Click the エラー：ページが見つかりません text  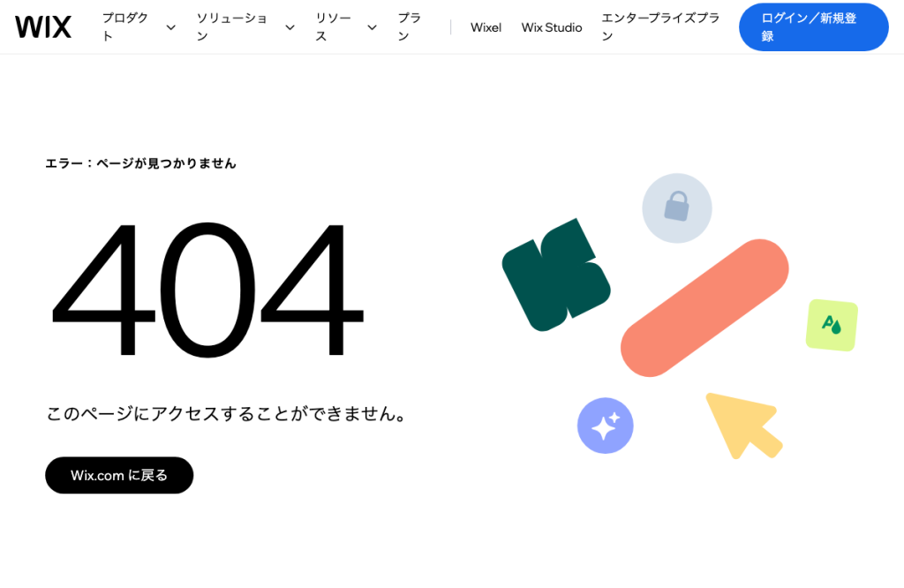tap(140, 163)
